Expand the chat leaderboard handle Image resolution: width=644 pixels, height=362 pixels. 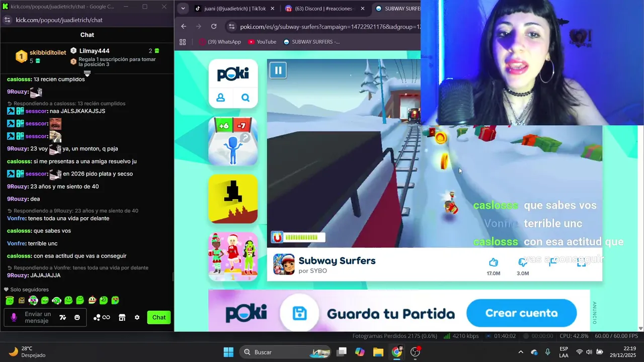click(87, 73)
